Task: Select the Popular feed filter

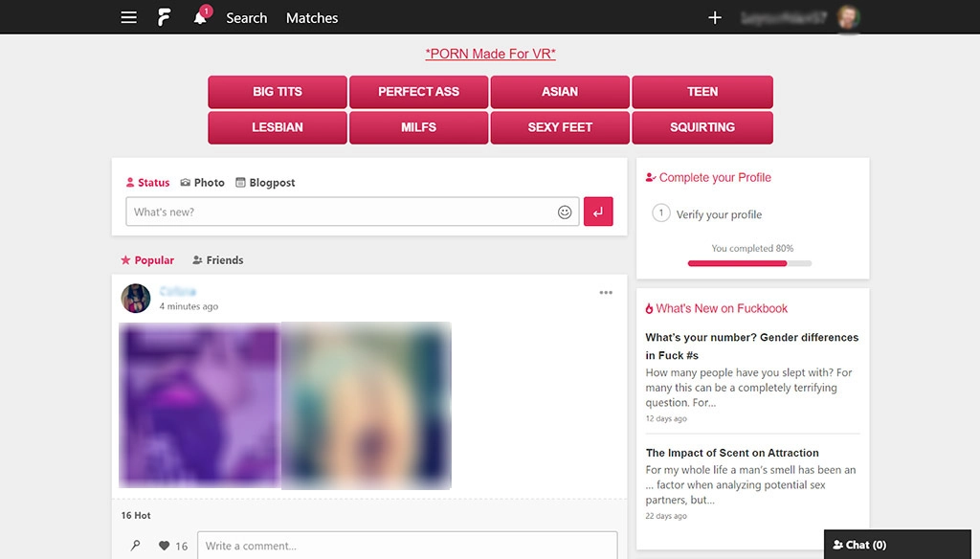Action: point(148,259)
